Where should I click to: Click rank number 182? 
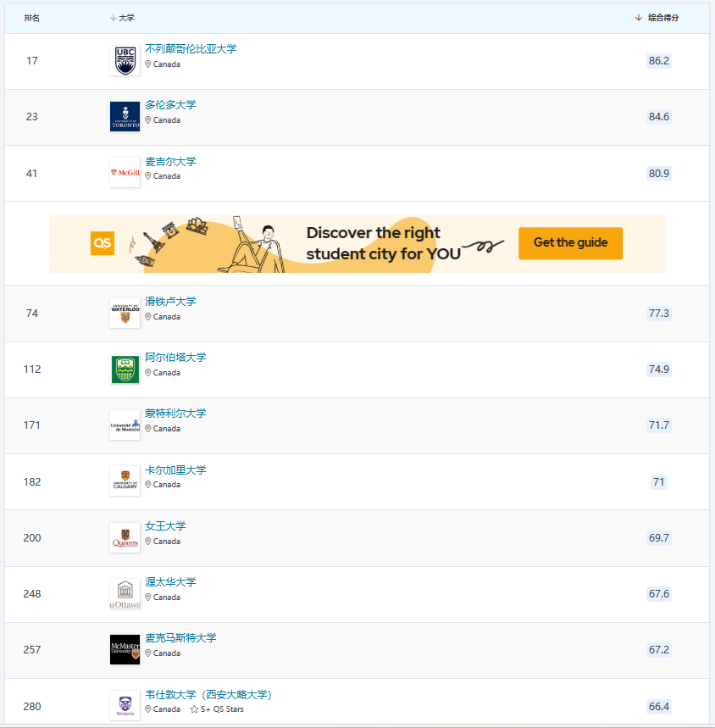pyautogui.click(x=32, y=482)
